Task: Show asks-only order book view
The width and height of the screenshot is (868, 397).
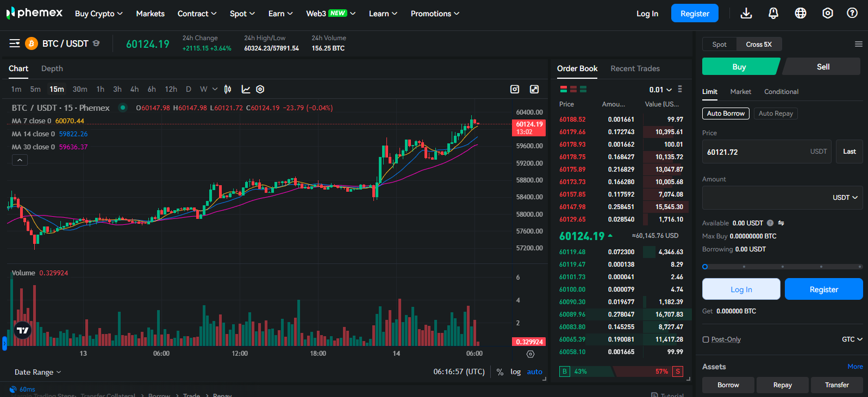Action: (x=573, y=89)
